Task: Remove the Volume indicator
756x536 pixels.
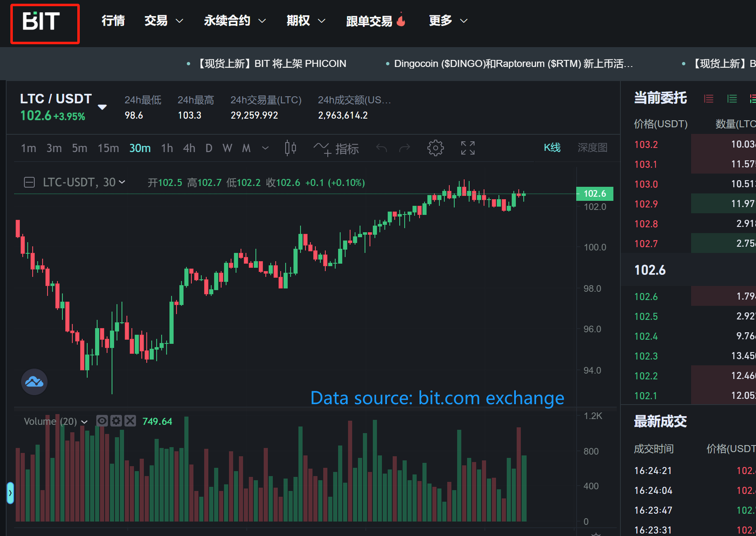Action: (130, 421)
